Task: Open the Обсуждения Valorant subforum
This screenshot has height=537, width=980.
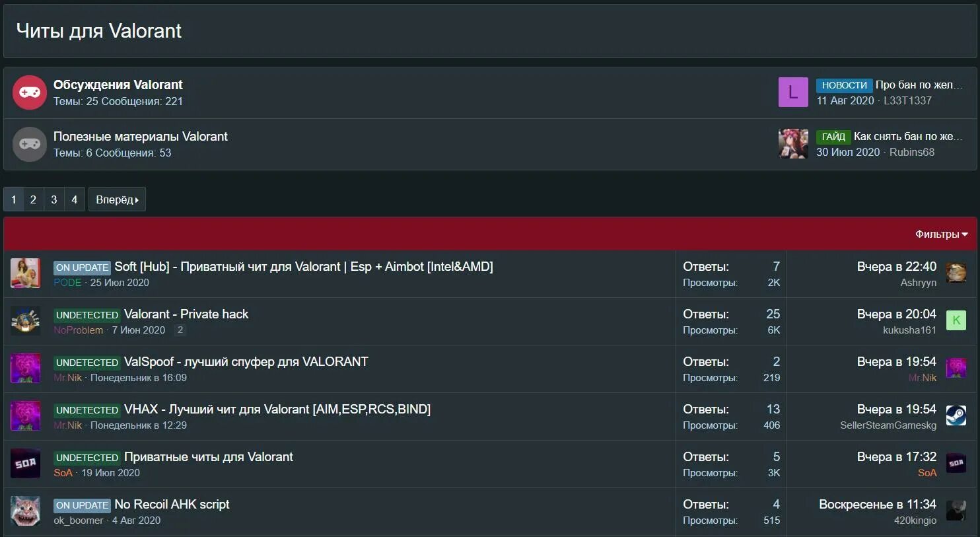Action: (118, 85)
